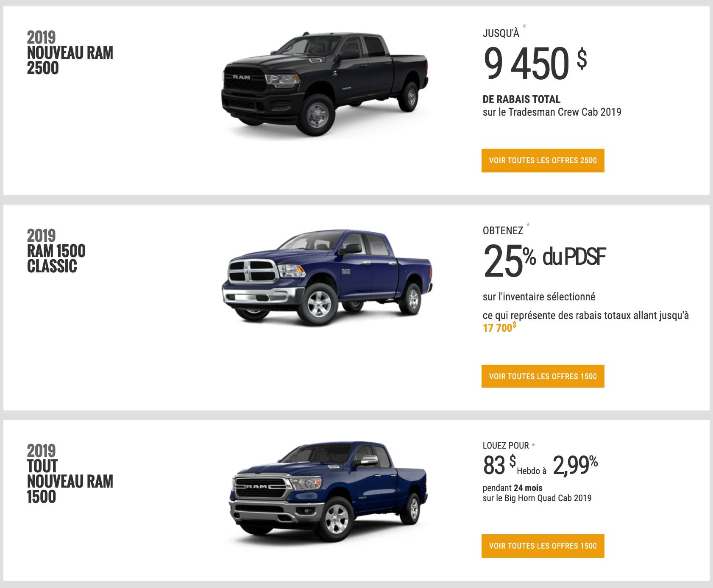This screenshot has width=713, height=588.
Task: Open offers for the Tout Nouveau RAM 1500
Action: [x=543, y=546]
